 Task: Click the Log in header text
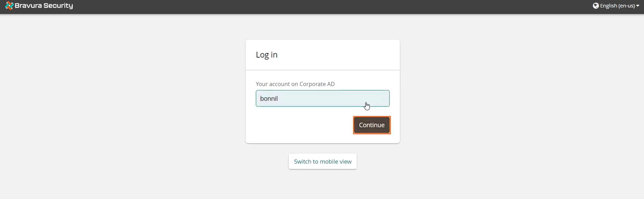pos(266,55)
